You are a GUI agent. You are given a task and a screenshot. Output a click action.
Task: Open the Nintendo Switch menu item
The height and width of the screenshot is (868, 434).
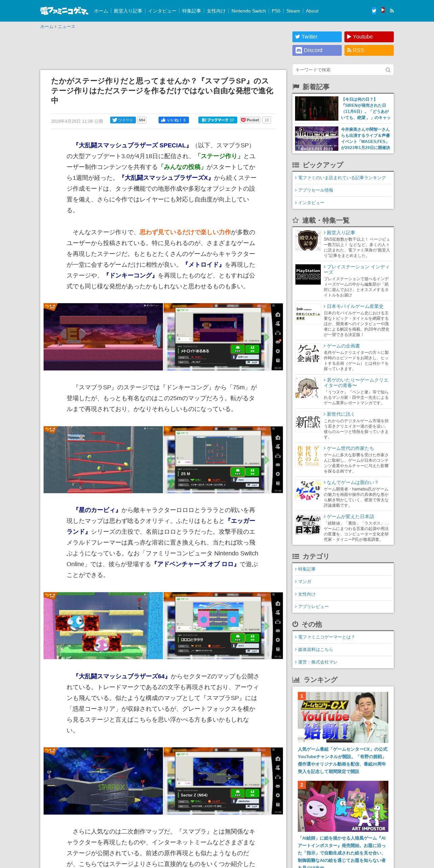pyautogui.click(x=248, y=11)
